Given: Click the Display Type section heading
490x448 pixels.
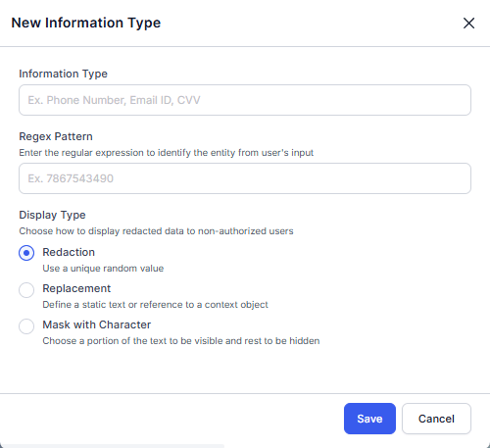Looking at the screenshot, I should tap(52, 215).
